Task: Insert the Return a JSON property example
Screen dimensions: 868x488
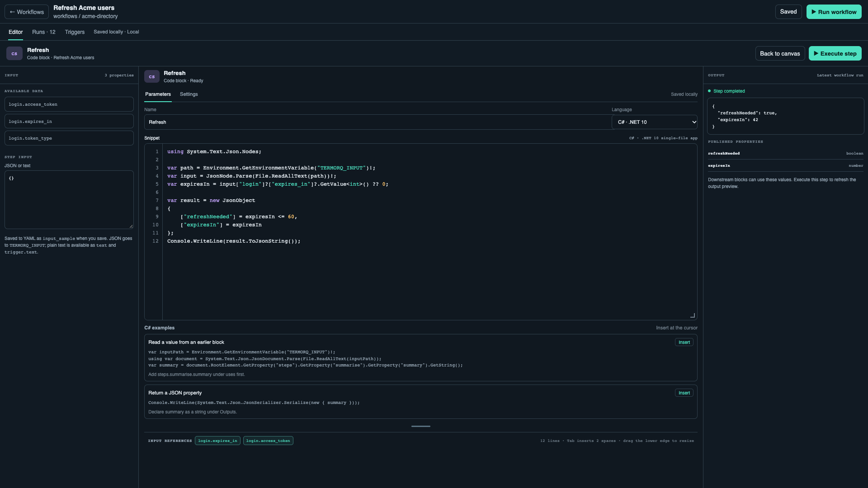Action: tap(684, 393)
